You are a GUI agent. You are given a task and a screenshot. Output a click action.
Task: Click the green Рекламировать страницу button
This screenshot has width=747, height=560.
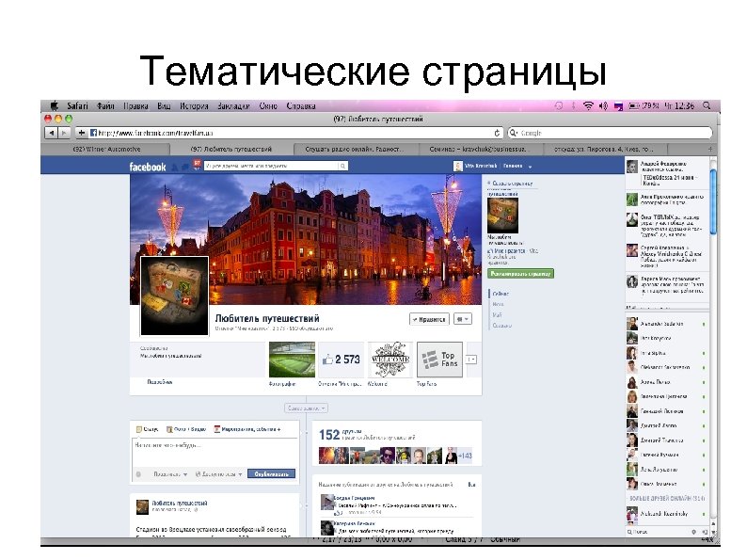pos(520,274)
